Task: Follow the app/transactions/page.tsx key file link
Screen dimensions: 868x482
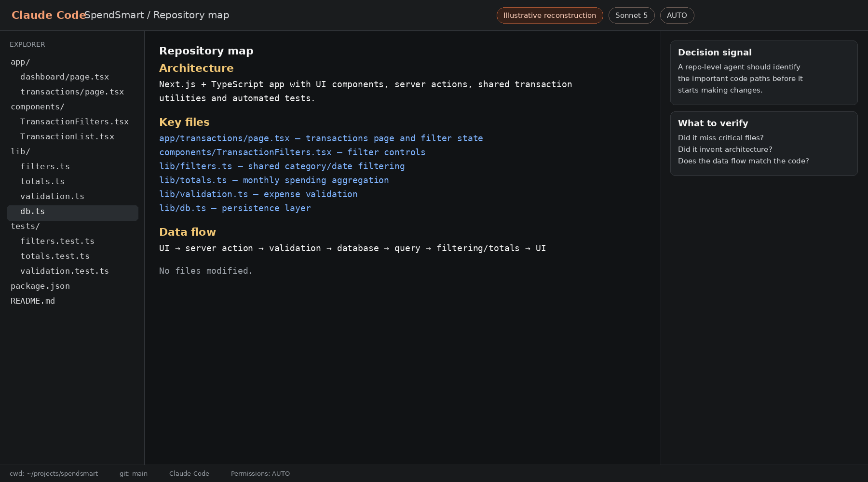Action: point(321,139)
